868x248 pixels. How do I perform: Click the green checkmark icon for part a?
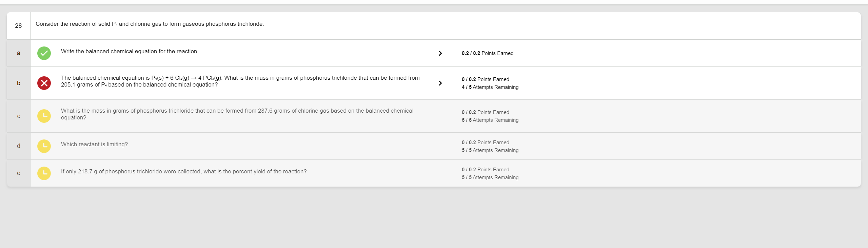[x=44, y=53]
